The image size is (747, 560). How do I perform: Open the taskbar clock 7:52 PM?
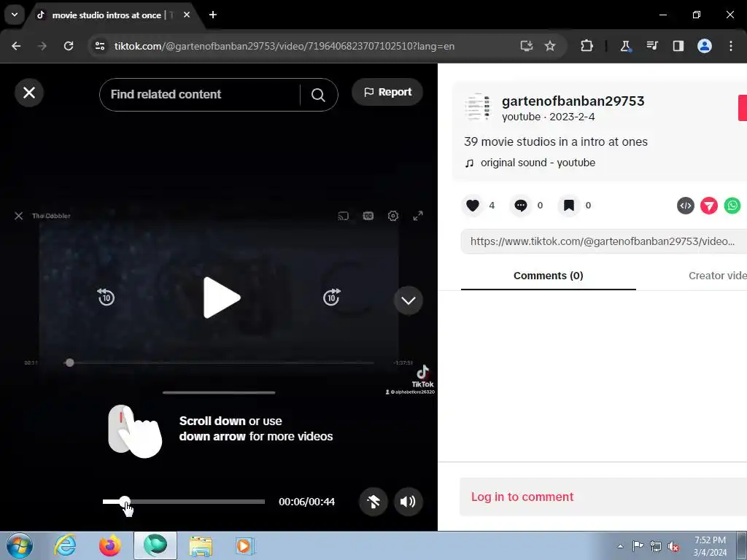pos(710,546)
